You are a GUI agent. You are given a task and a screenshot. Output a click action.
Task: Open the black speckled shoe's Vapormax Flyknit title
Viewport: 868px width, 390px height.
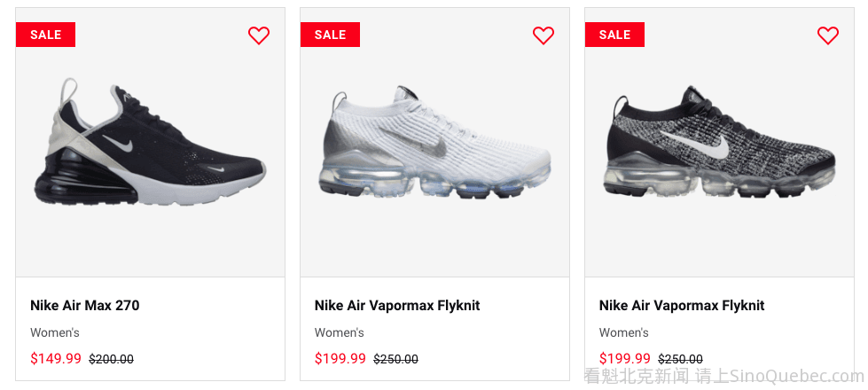[682, 306]
